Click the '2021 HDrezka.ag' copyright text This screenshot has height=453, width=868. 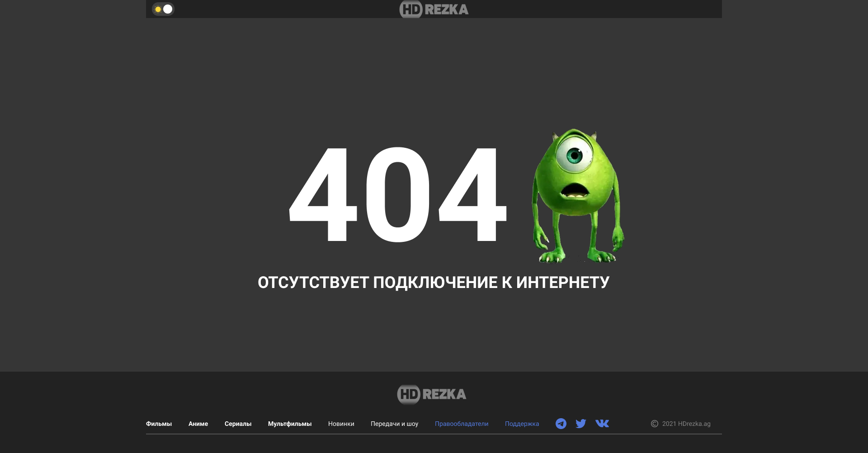(x=686, y=424)
